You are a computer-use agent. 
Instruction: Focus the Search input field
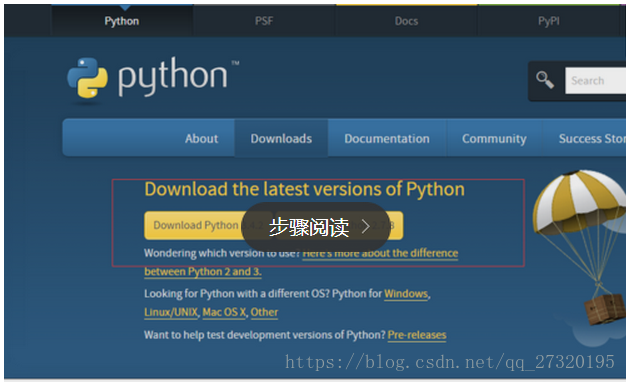[595, 81]
